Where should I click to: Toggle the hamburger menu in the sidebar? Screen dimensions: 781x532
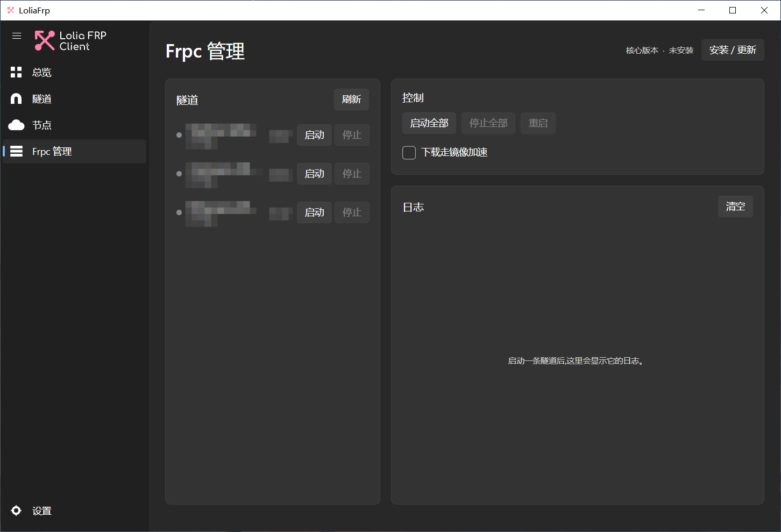click(x=17, y=36)
